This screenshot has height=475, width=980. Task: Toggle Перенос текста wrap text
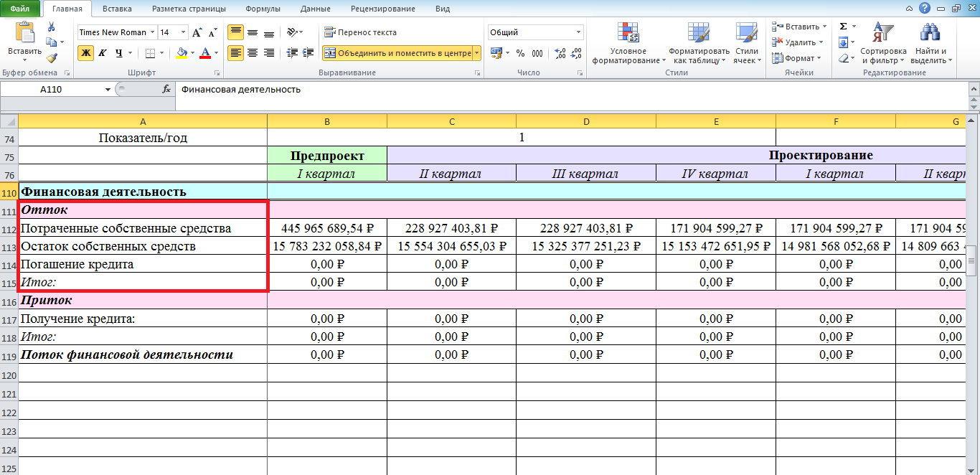[x=360, y=33]
